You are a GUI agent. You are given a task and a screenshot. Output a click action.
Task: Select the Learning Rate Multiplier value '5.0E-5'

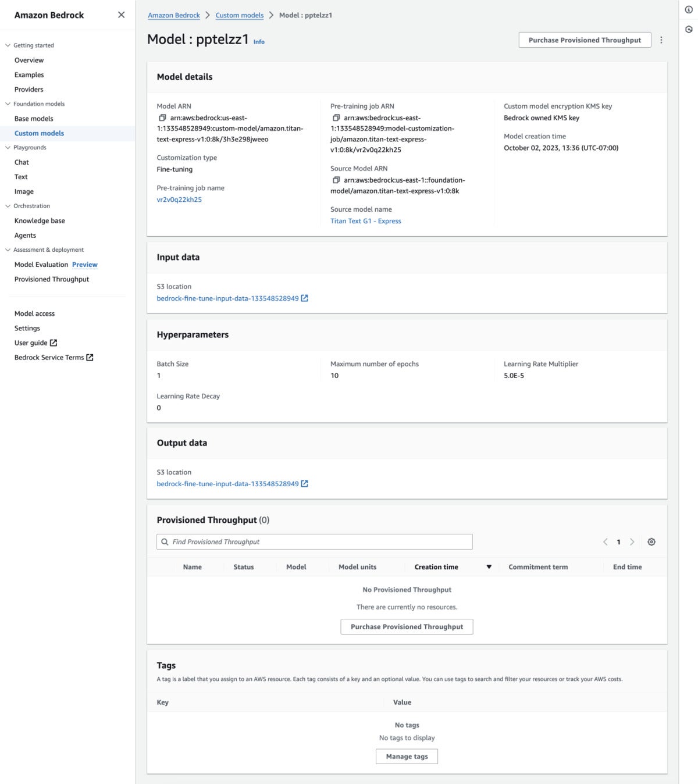tap(514, 376)
